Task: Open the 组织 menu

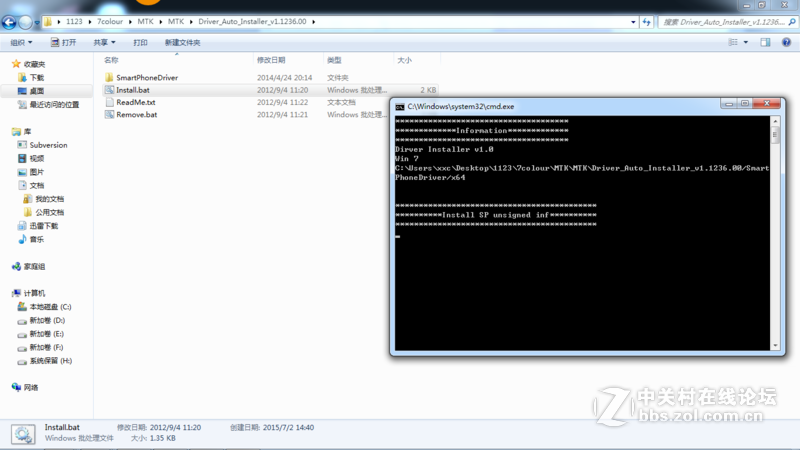Action: click(21, 42)
